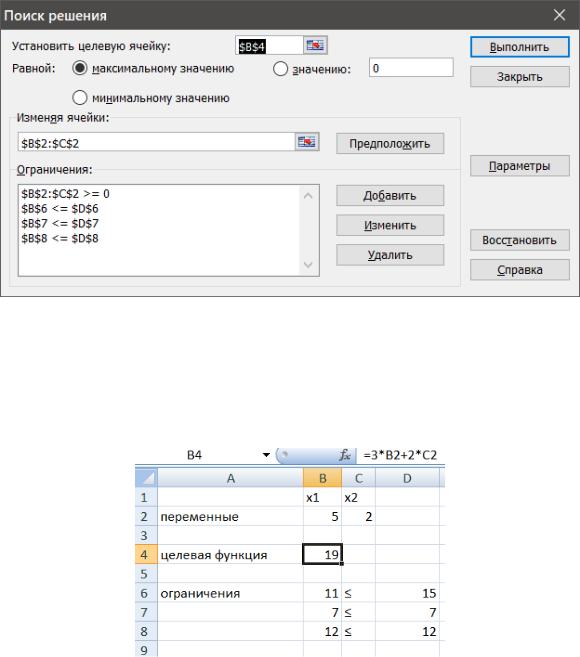Select row 4 header
Screen dimensions: 580x657
pos(146,554)
